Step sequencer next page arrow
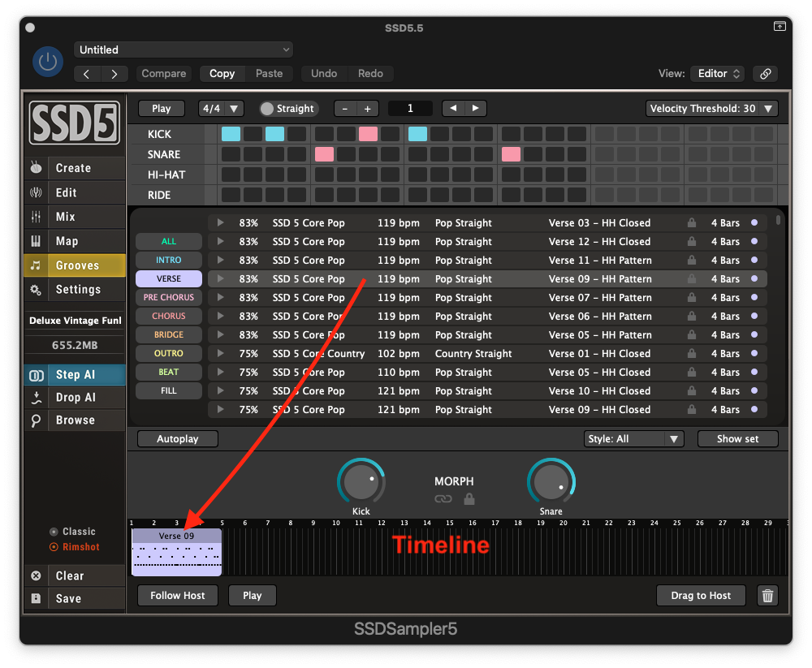The image size is (812, 668). point(475,108)
